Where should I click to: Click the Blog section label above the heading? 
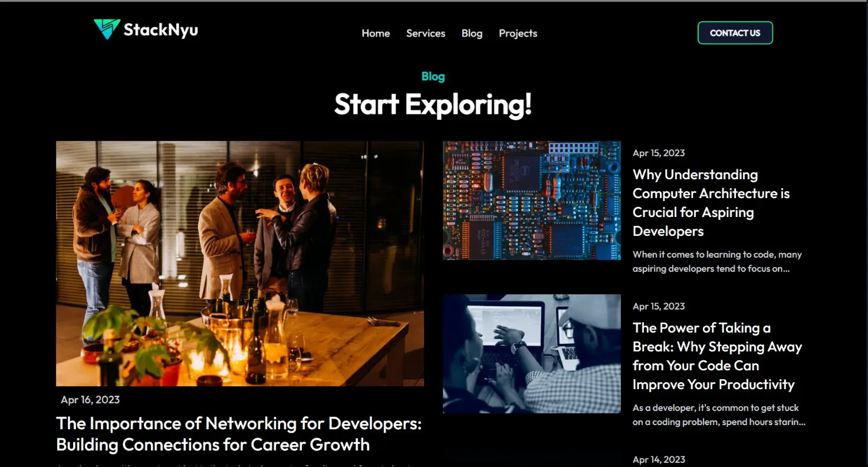coord(433,76)
